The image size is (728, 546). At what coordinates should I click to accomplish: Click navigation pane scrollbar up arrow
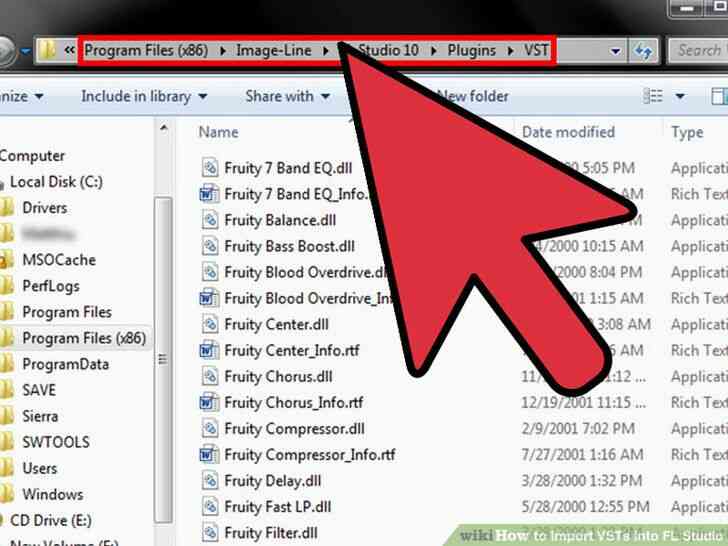[163, 128]
